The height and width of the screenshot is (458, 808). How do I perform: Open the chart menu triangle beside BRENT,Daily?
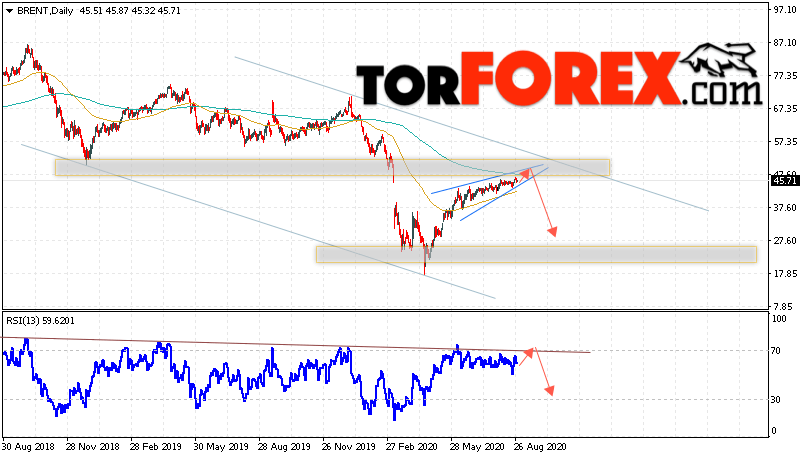point(9,11)
